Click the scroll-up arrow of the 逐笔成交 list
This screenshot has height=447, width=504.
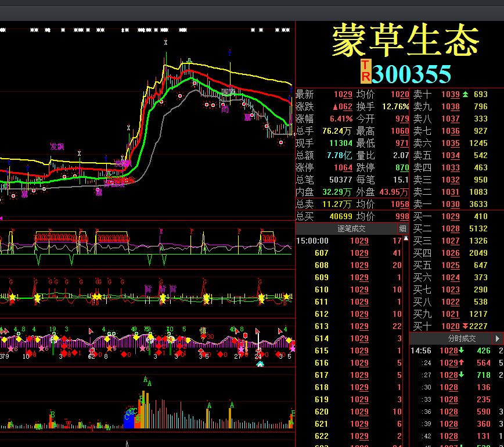click(406, 238)
